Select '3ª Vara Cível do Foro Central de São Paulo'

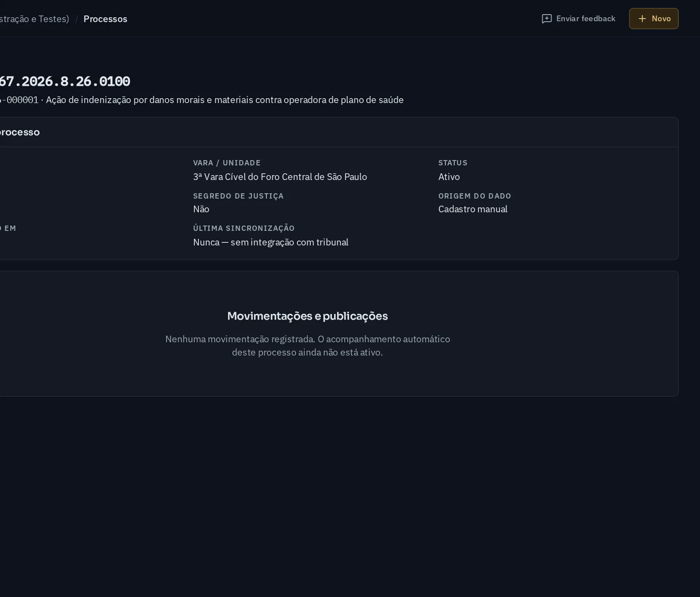pos(280,177)
